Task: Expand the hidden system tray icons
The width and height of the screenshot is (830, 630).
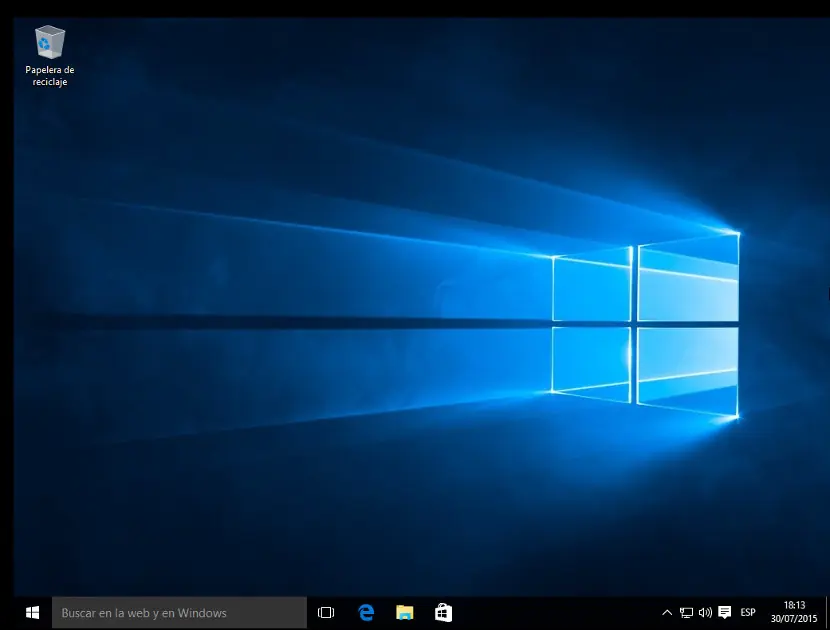Action: click(x=667, y=613)
